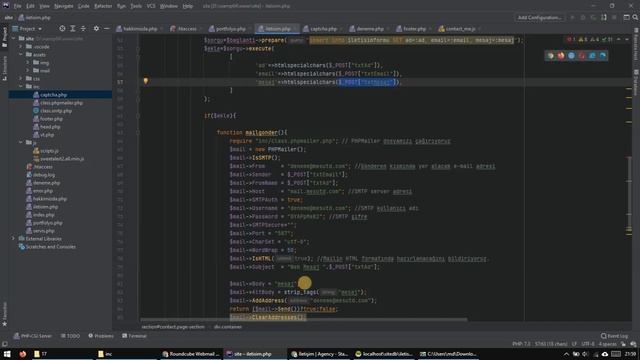Image resolution: width=640 pixels, height=360 pixels.
Task: Open the VCS menu
Action: 151,6
